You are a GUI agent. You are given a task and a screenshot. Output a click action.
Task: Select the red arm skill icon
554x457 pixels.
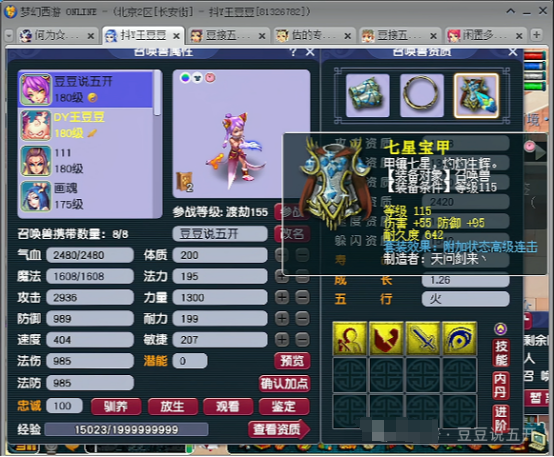[386, 338]
